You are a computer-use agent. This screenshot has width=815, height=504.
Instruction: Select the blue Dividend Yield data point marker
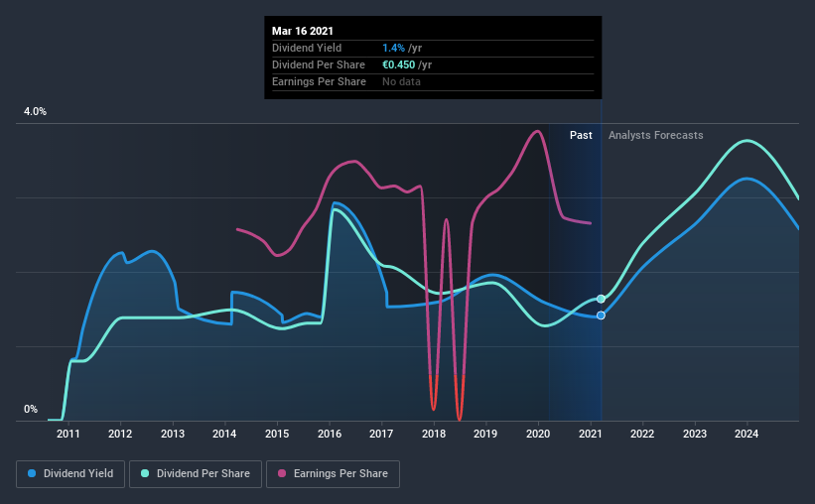point(601,315)
